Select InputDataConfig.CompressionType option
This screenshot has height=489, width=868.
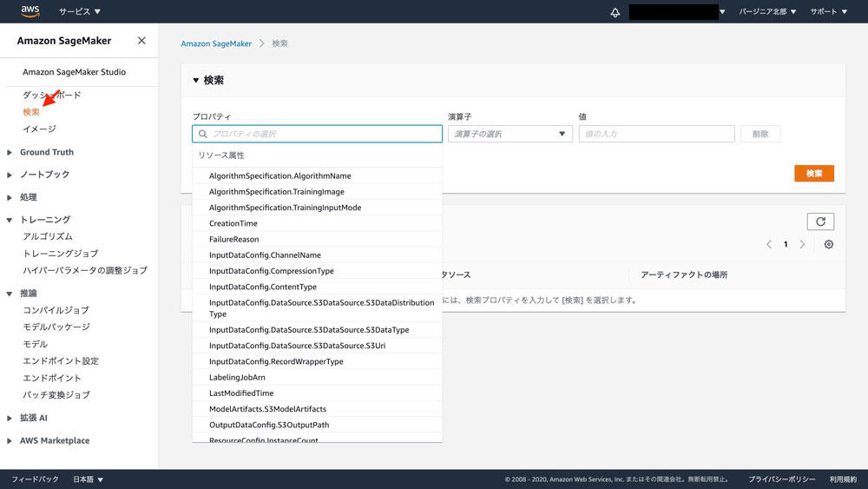click(317, 271)
